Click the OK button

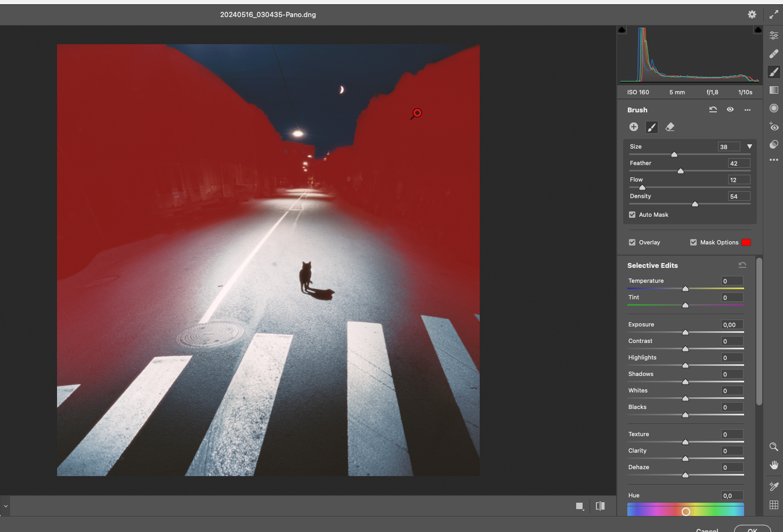point(752,529)
